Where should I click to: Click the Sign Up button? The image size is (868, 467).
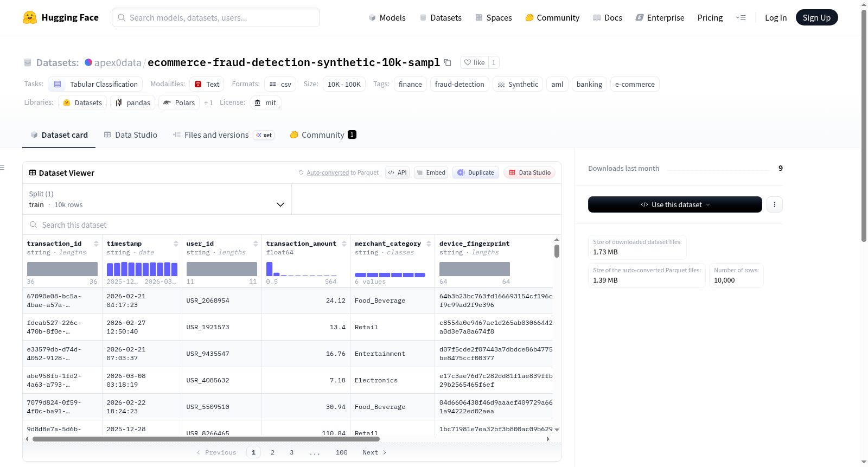point(816,17)
